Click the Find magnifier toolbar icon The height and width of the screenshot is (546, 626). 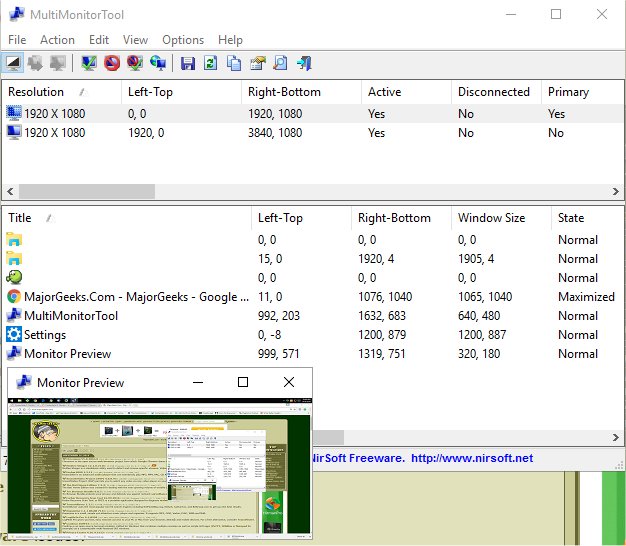tap(281, 64)
